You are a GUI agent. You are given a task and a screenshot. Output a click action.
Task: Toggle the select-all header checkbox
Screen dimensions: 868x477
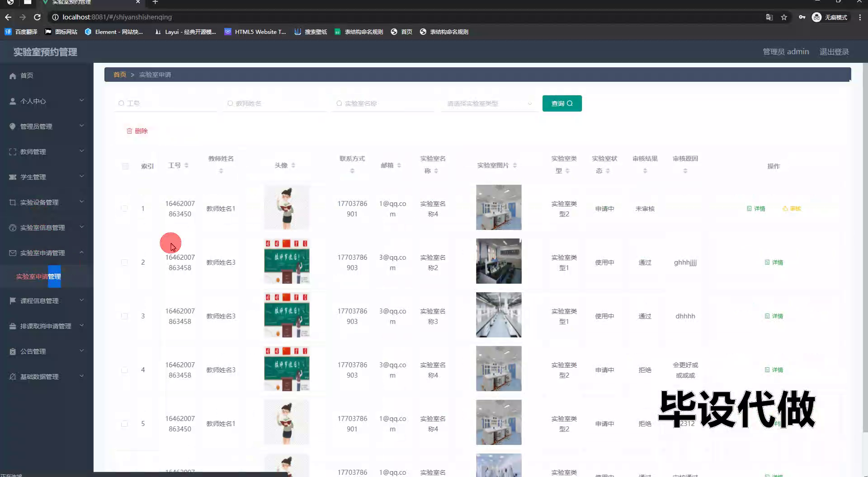[x=125, y=166]
